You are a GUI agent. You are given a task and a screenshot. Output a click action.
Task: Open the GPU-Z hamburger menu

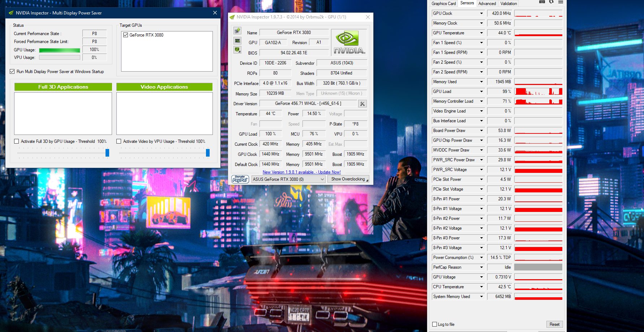tap(561, 2)
